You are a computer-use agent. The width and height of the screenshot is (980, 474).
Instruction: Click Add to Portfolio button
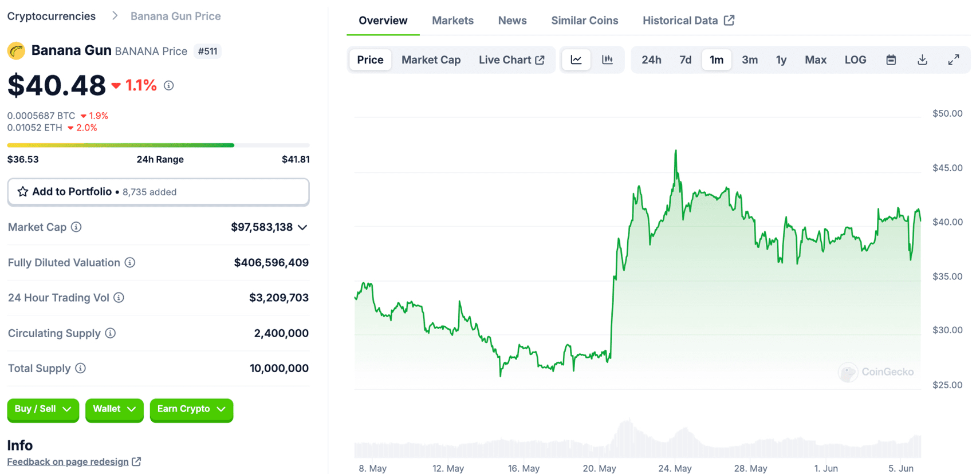pos(158,192)
